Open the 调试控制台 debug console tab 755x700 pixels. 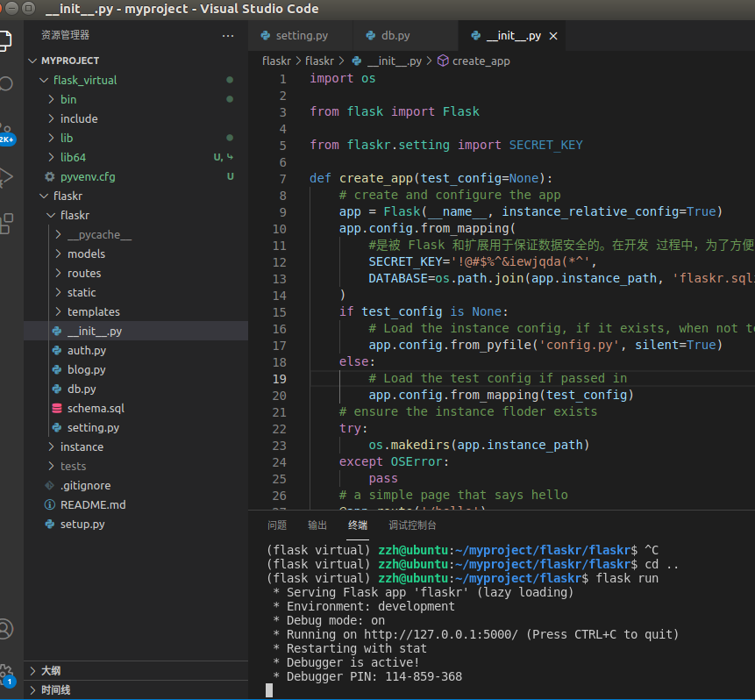point(413,525)
